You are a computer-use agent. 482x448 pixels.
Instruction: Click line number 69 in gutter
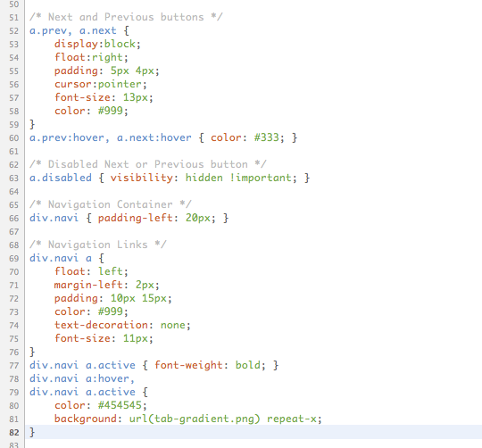click(13, 259)
